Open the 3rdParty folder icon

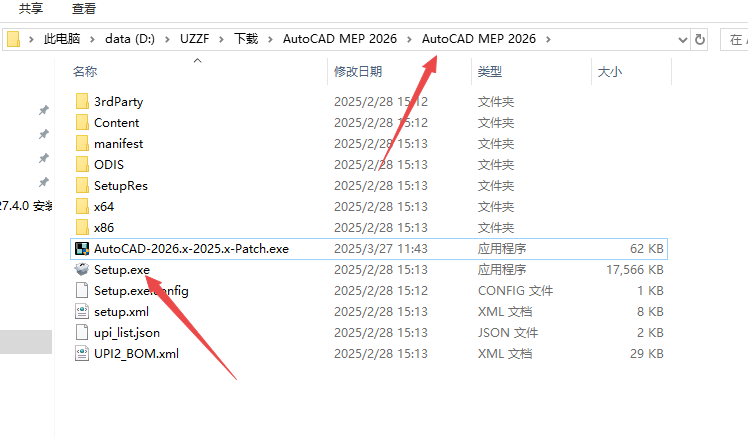[x=82, y=101]
